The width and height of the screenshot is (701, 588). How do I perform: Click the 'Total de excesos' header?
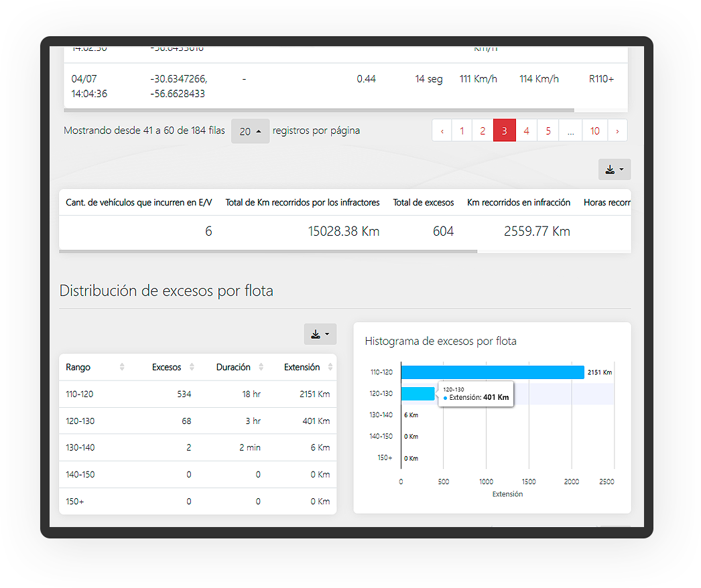pos(424,203)
